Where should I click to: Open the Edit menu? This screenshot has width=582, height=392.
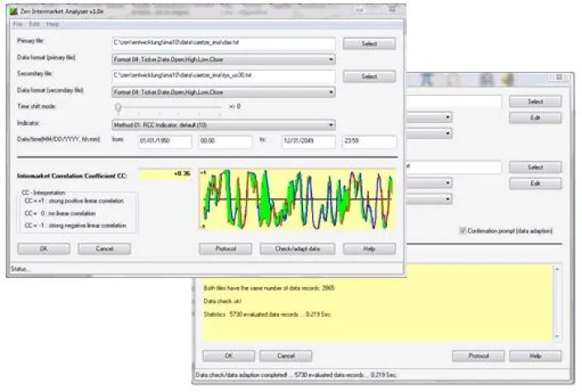point(35,24)
